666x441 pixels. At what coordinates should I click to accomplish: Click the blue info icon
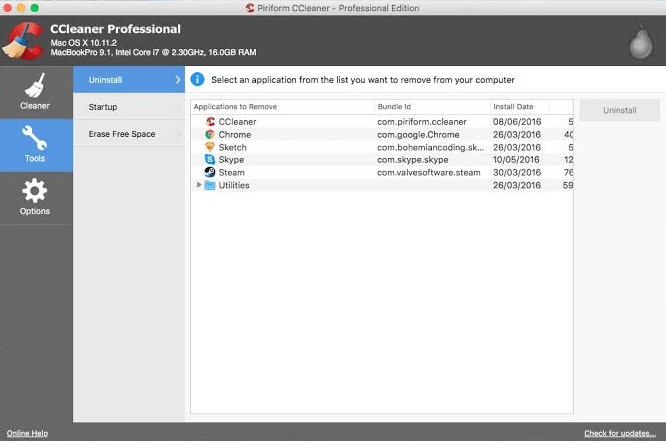[x=198, y=79]
